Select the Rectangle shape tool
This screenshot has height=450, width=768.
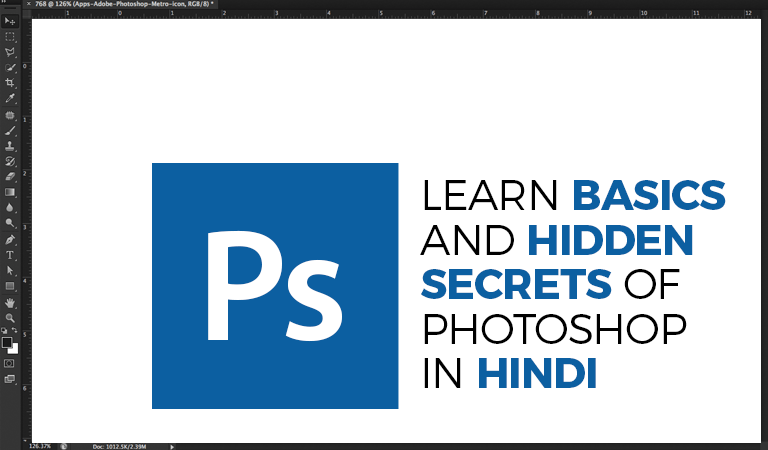click(9, 286)
